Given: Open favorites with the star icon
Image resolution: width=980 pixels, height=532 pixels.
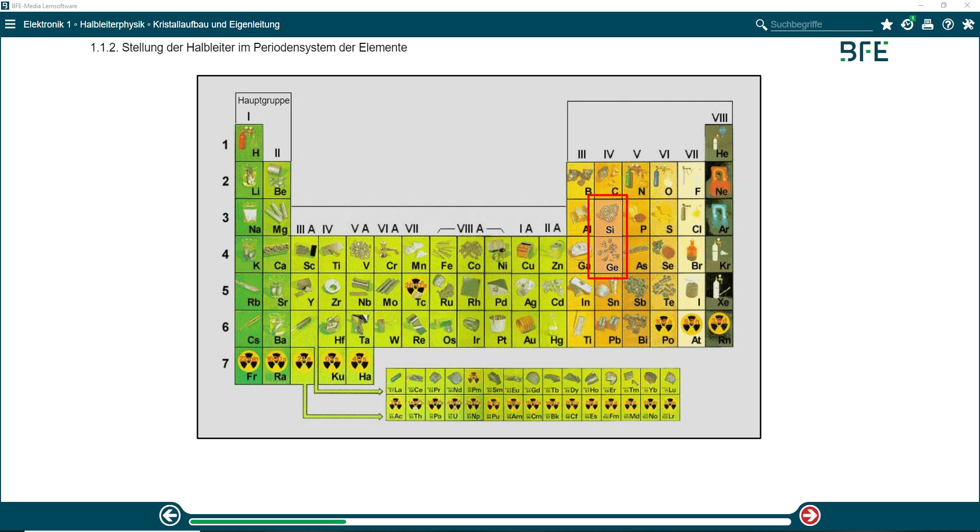Looking at the screenshot, I should click(x=887, y=24).
